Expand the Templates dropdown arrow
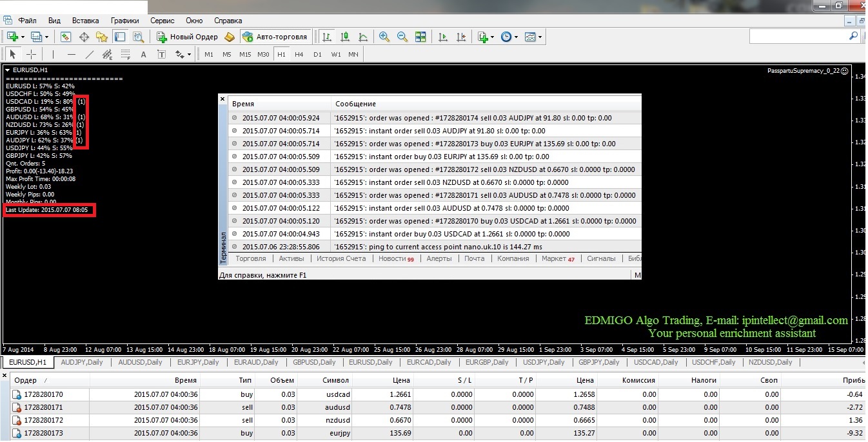The width and height of the screenshot is (868, 442). click(x=540, y=37)
